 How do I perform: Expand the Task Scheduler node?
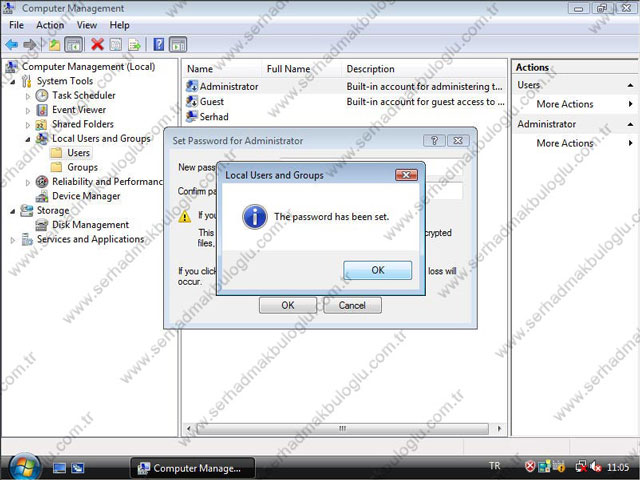tap(28, 96)
